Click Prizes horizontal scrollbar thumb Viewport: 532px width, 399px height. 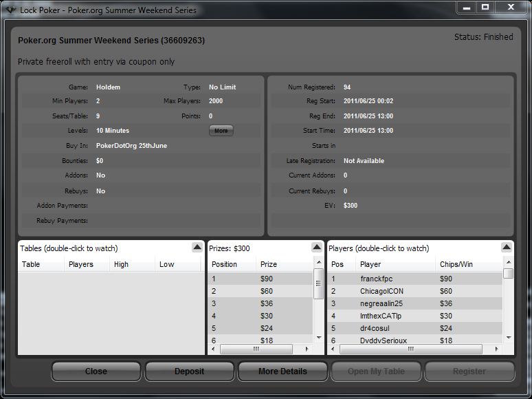click(256, 349)
